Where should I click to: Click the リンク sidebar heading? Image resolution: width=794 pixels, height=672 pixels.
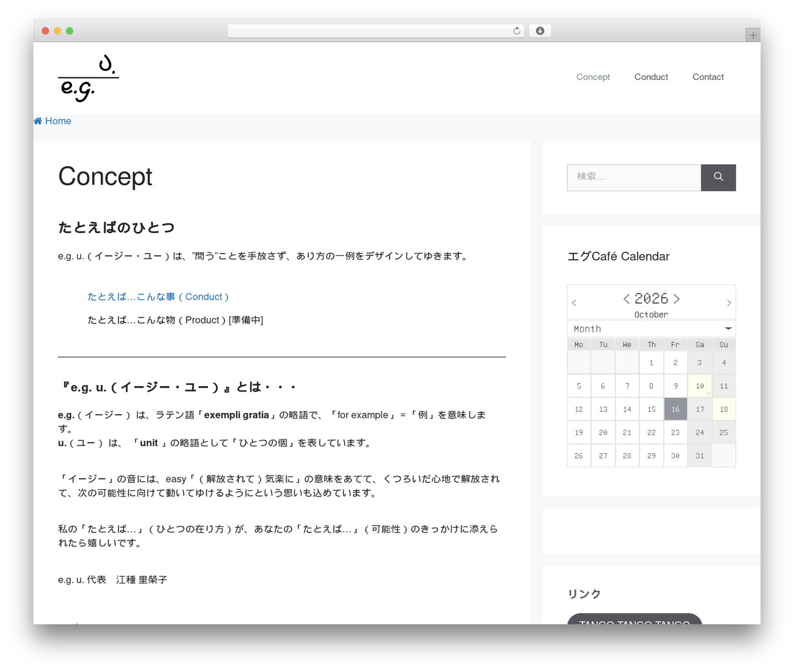pos(584,594)
